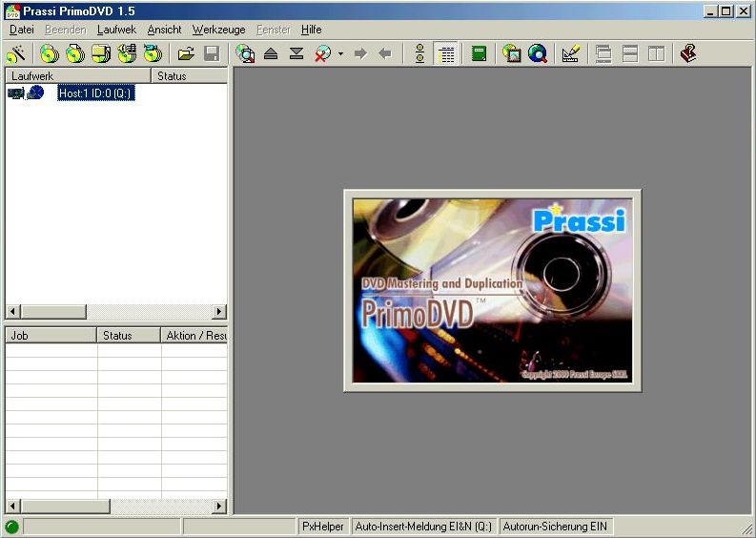Click the PxHelper status bar entry
Image resolution: width=756 pixels, height=538 pixels.
323,527
